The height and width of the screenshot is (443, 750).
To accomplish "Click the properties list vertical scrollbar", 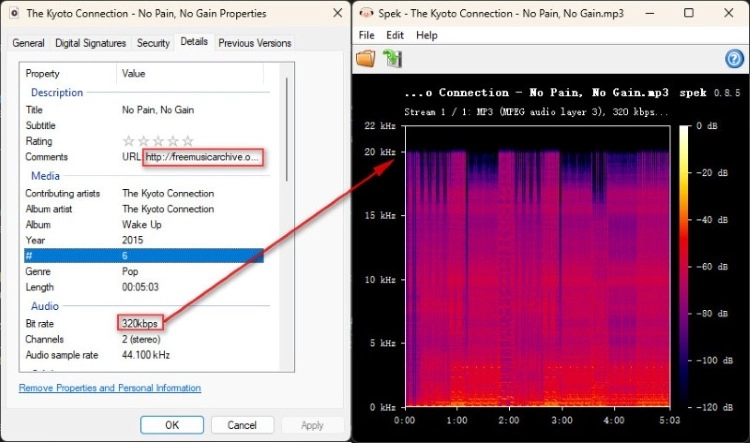I will 287,129.
